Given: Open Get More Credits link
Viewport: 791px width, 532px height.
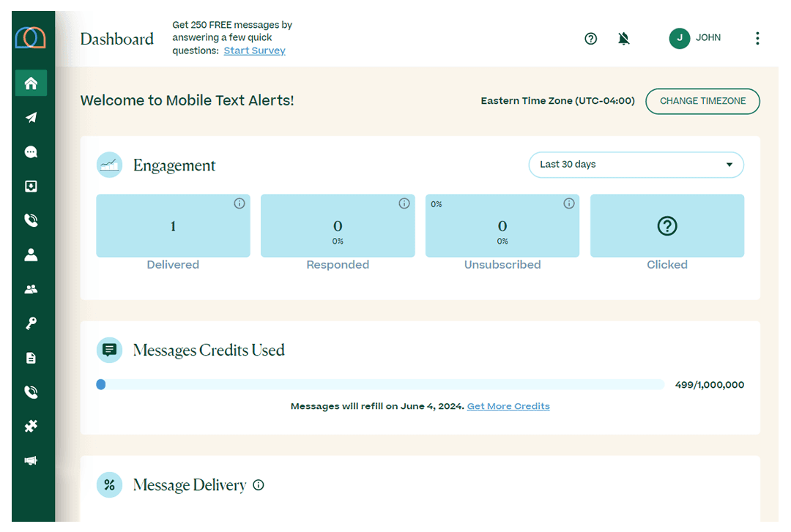Looking at the screenshot, I should [508, 406].
